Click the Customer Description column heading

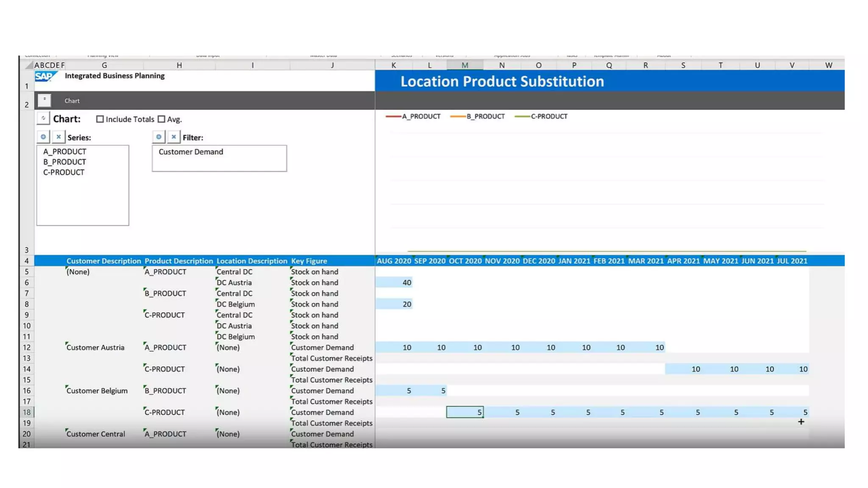[x=103, y=261]
